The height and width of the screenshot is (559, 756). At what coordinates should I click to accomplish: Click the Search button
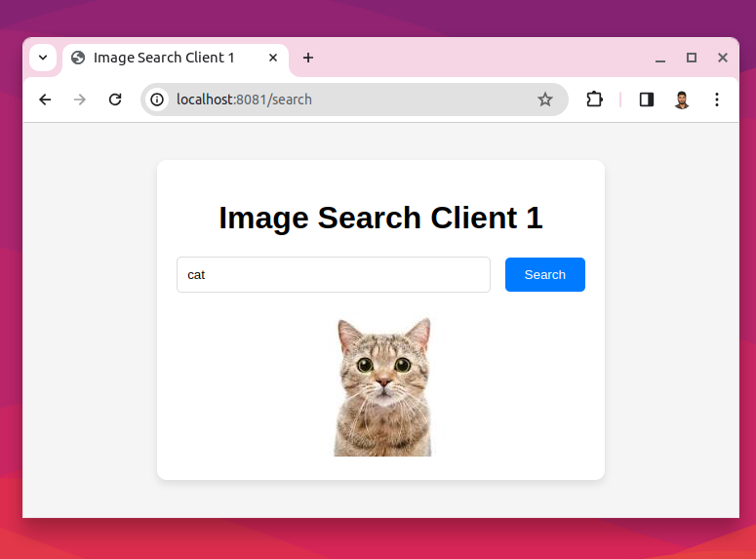click(x=545, y=274)
